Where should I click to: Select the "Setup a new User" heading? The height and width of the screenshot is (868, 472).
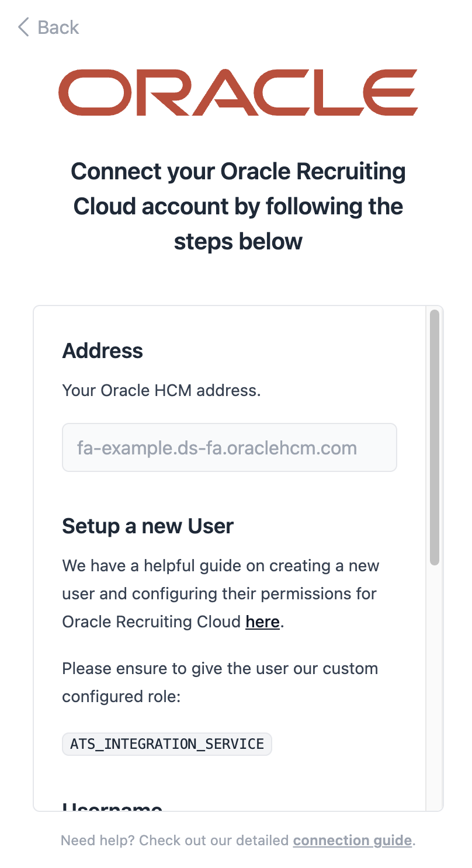(148, 526)
